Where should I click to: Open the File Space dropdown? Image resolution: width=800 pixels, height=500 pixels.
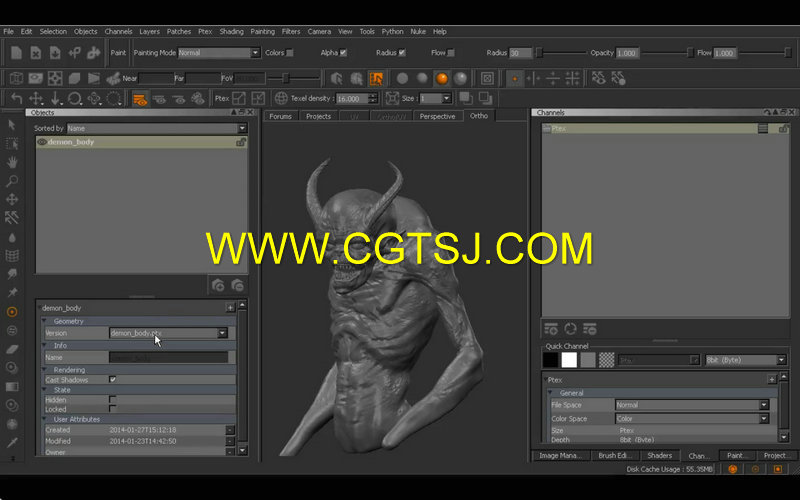(691, 405)
